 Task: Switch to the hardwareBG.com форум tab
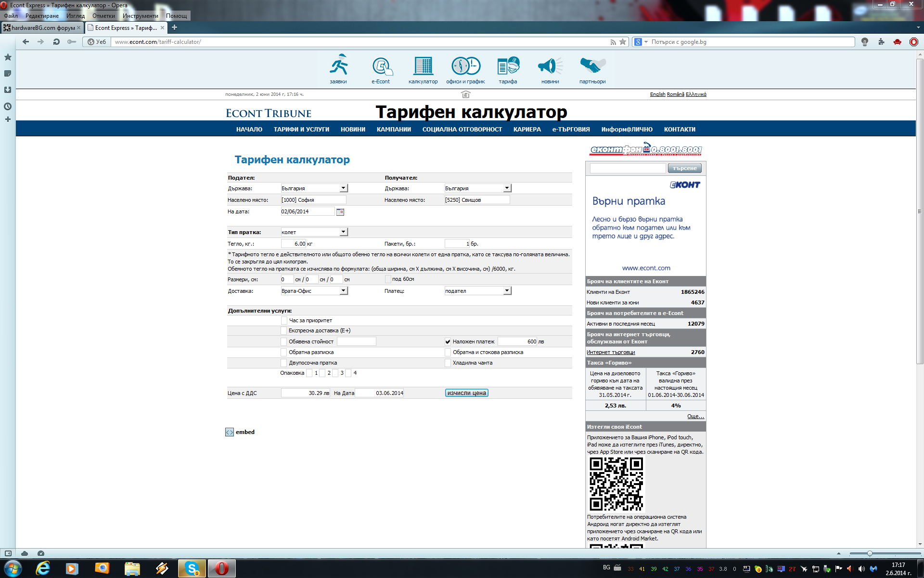(42, 28)
